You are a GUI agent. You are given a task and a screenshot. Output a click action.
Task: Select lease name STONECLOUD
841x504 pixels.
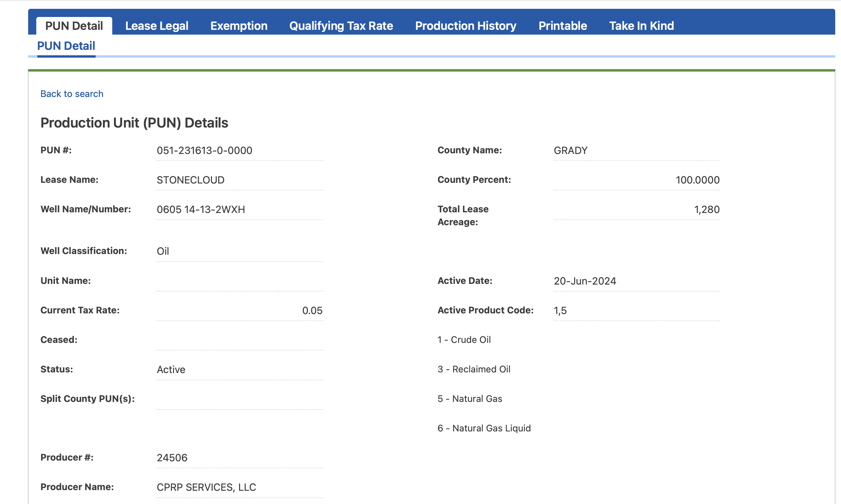point(191,180)
